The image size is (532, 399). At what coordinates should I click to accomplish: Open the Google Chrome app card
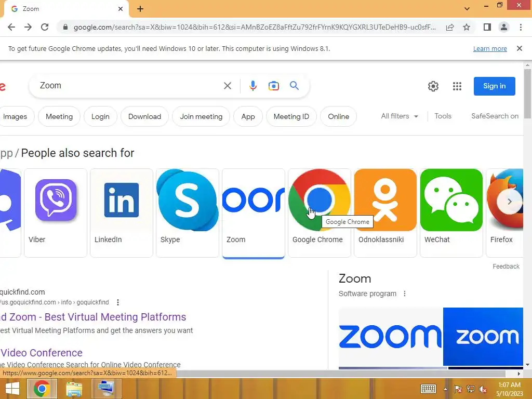click(320, 212)
